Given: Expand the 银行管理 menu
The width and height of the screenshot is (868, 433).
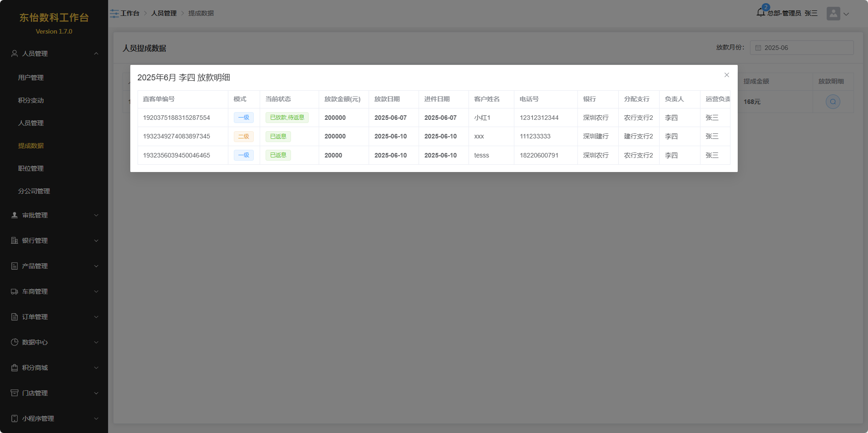Looking at the screenshot, I should click(54, 241).
